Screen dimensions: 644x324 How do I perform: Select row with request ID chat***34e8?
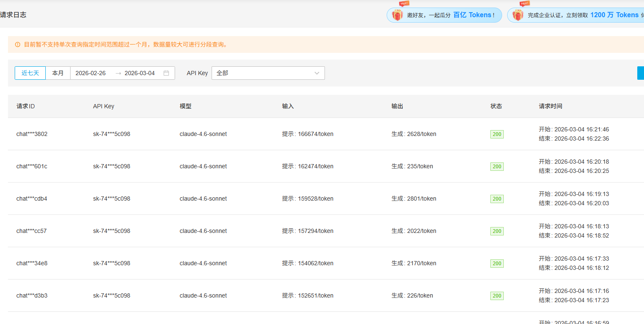point(326,263)
